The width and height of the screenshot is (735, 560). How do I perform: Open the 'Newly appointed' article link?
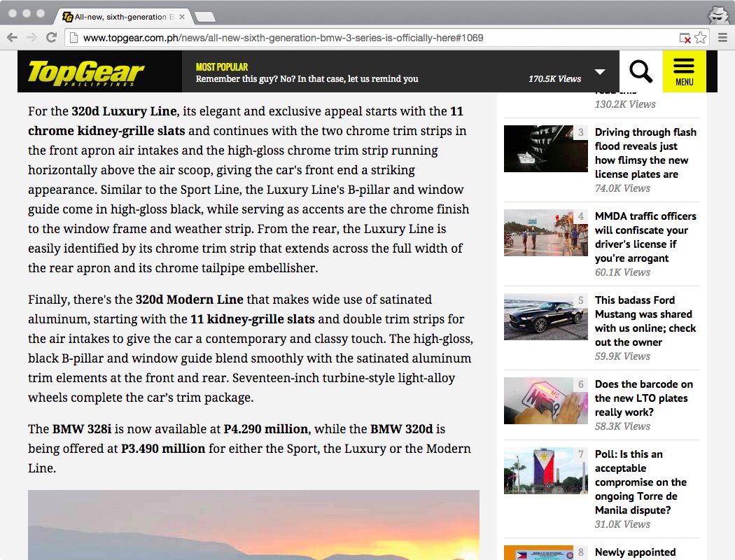click(x=635, y=552)
